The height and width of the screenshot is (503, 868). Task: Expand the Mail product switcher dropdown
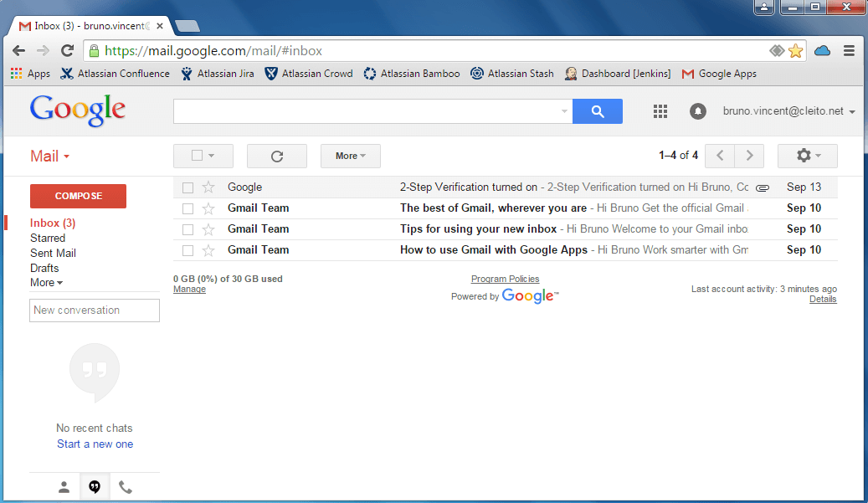pos(50,156)
